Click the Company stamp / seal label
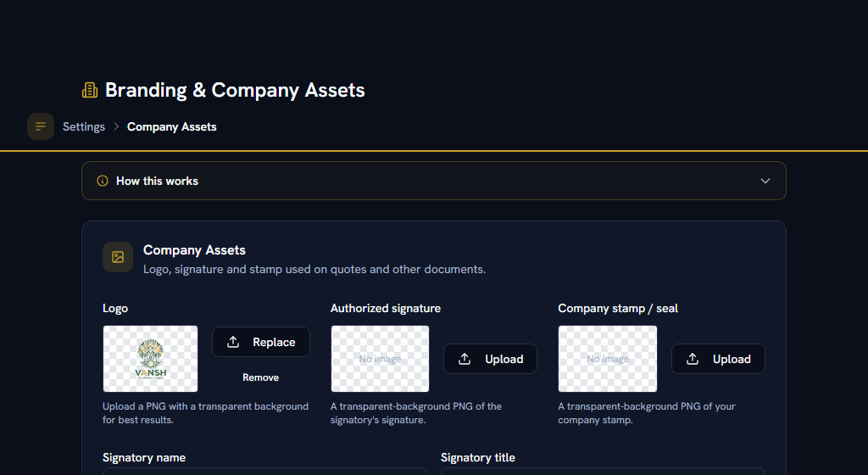The height and width of the screenshot is (475, 868). pos(618,309)
